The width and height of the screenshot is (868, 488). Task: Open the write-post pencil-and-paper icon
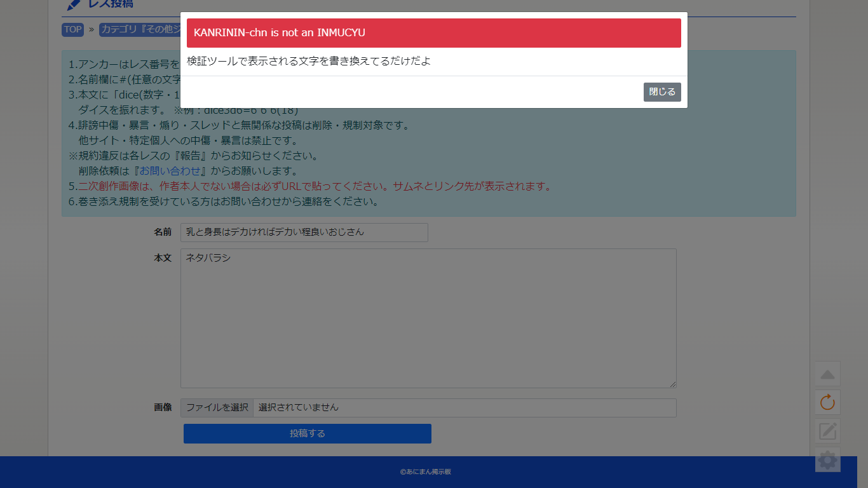827,431
